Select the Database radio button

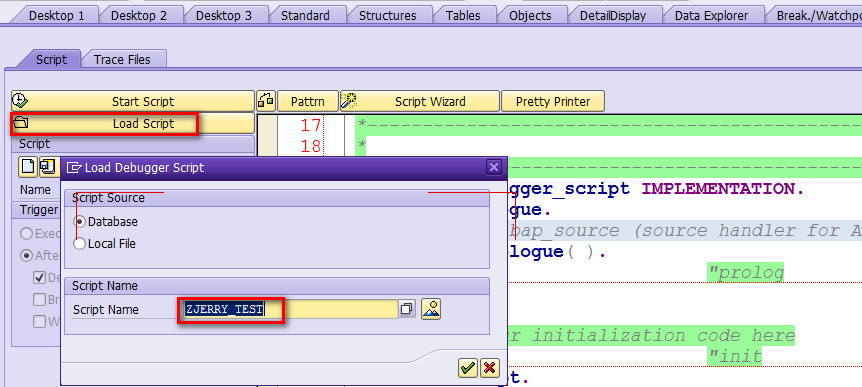[x=80, y=222]
